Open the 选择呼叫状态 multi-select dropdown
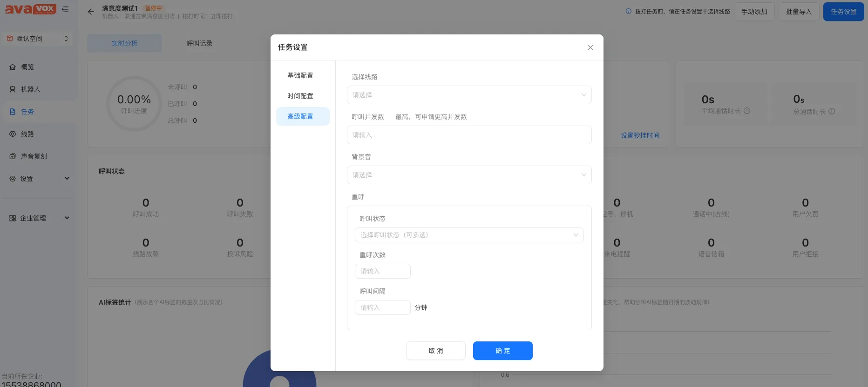This screenshot has width=868, height=387. tap(469, 235)
